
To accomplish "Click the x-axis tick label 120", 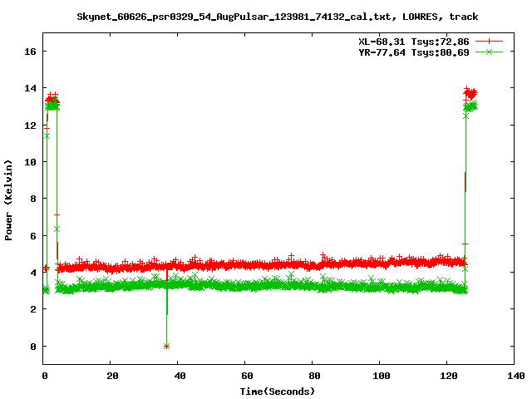I will click(448, 376).
